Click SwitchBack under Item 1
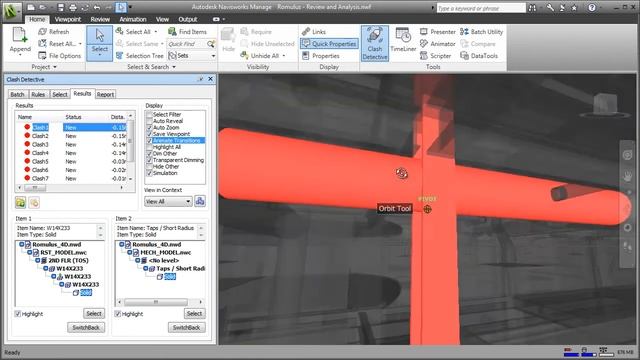The width and height of the screenshot is (640, 360). tap(86, 327)
